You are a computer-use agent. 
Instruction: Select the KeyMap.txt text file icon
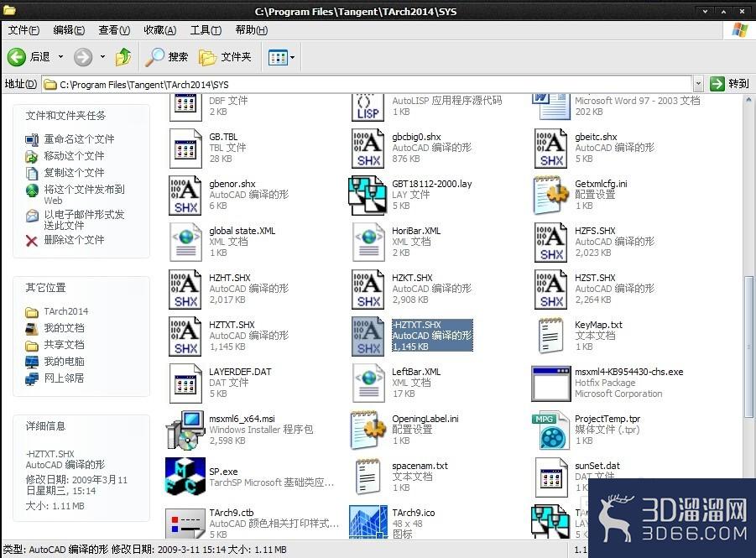[551, 336]
